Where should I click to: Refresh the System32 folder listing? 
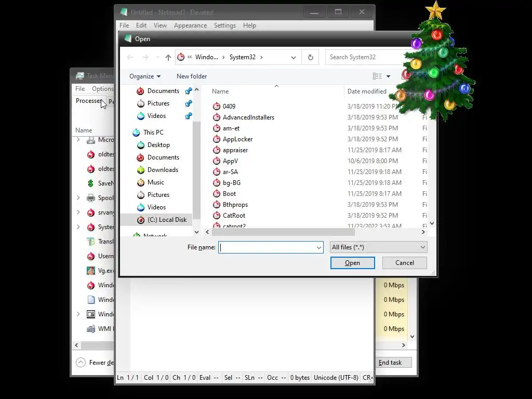pos(311,57)
